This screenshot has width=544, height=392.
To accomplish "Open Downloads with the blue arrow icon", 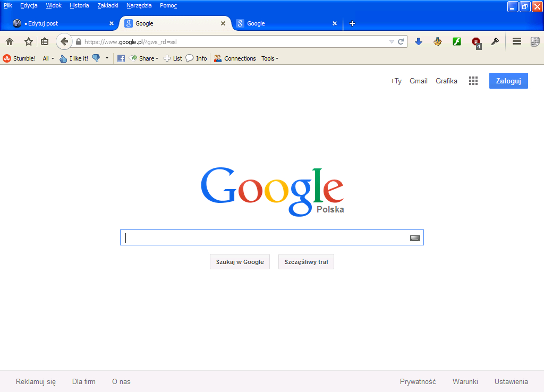I will pyautogui.click(x=419, y=42).
